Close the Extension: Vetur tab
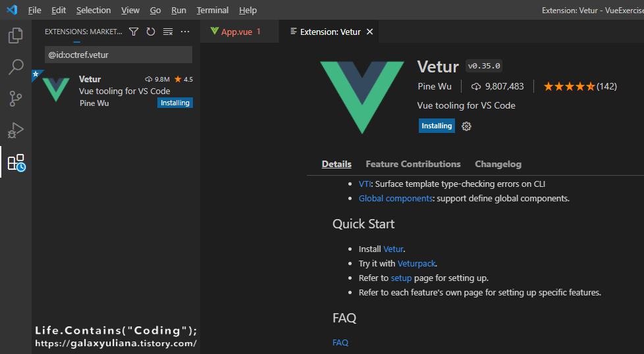Viewport: 644px width, 354px height. click(x=369, y=32)
